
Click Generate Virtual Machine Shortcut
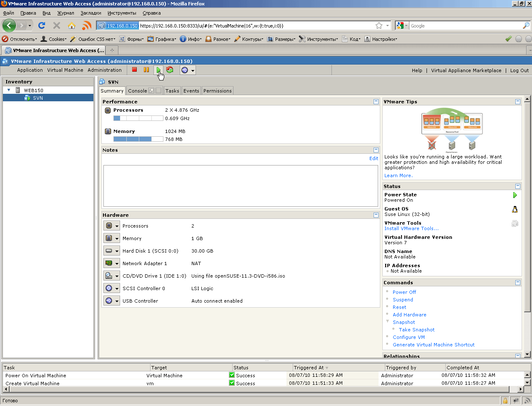pos(434,345)
